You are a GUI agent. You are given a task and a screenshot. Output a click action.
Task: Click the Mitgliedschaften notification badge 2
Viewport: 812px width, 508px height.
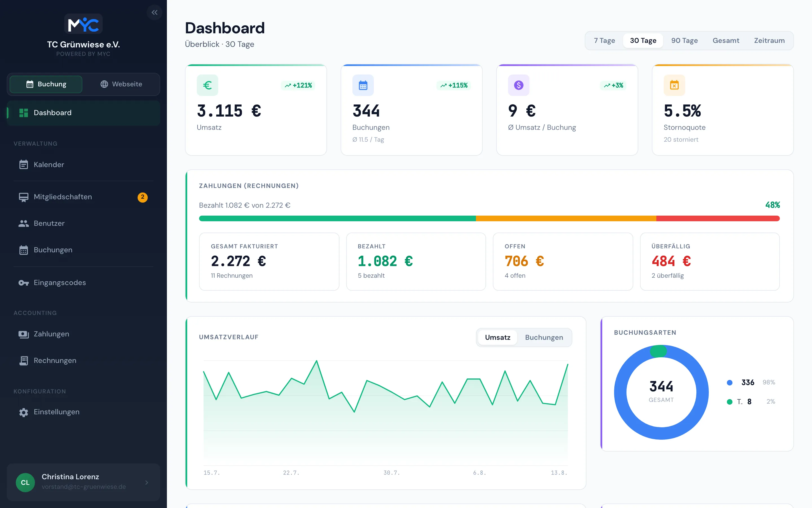(143, 197)
